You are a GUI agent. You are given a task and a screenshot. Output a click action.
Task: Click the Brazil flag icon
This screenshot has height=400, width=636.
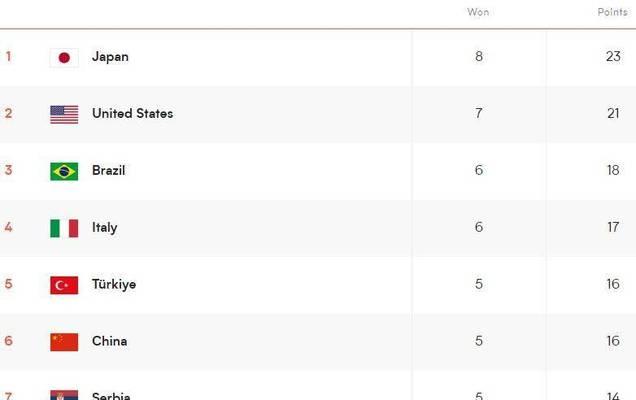tap(64, 171)
